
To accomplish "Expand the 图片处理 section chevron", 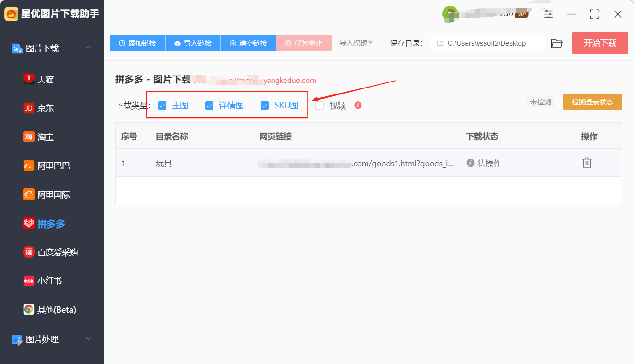I will click(x=89, y=339).
